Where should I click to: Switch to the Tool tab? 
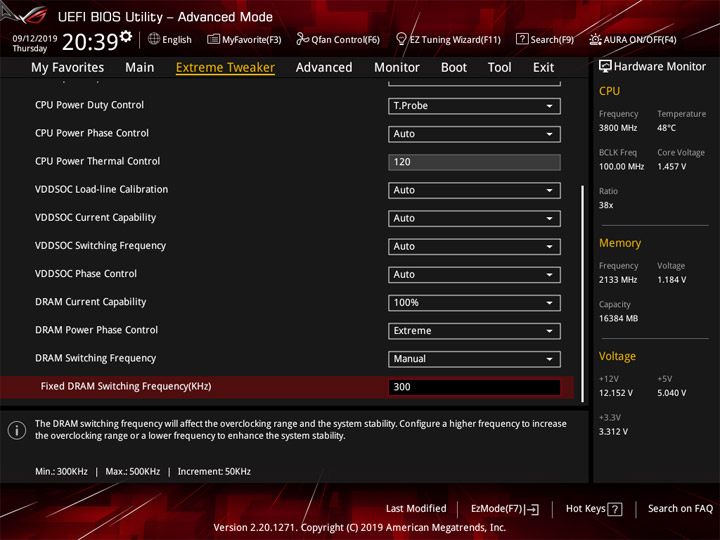499,68
